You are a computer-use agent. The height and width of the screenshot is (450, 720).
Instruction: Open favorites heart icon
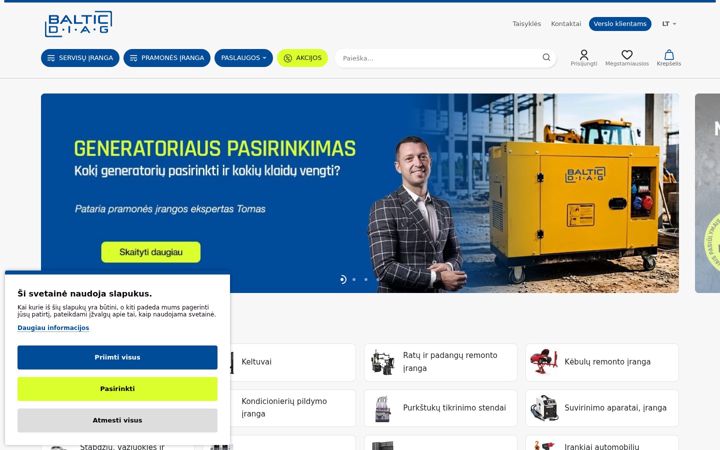pyautogui.click(x=627, y=58)
